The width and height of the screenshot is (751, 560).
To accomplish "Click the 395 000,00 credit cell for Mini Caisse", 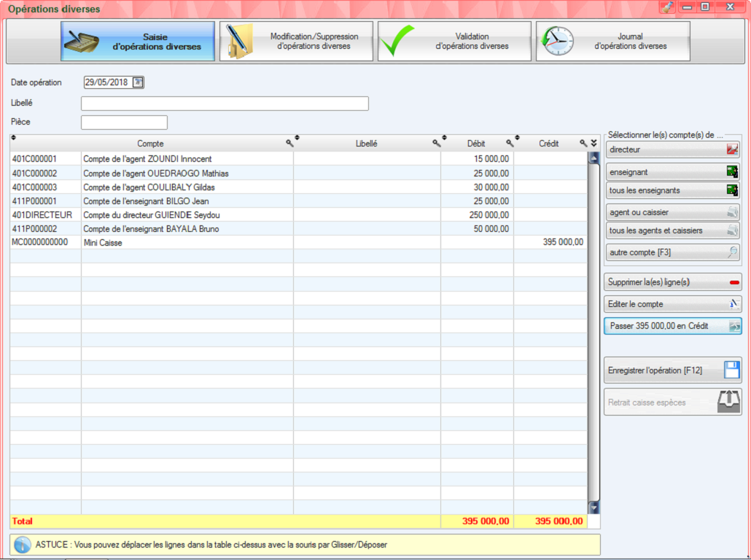I will 550,242.
